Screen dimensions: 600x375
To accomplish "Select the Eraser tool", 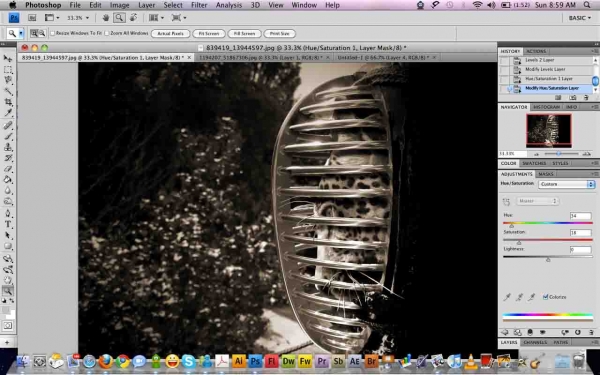I will click(x=8, y=168).
